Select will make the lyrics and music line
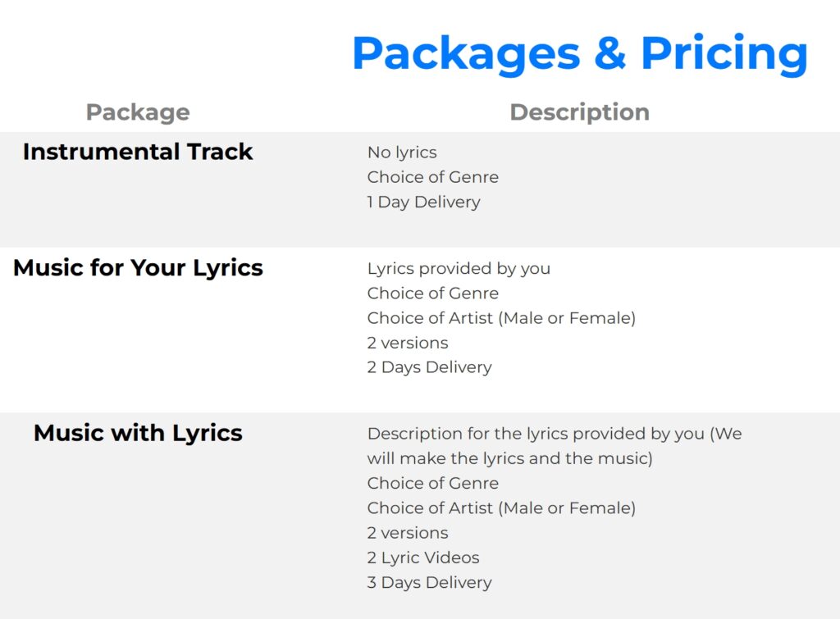 click(510, 459)
